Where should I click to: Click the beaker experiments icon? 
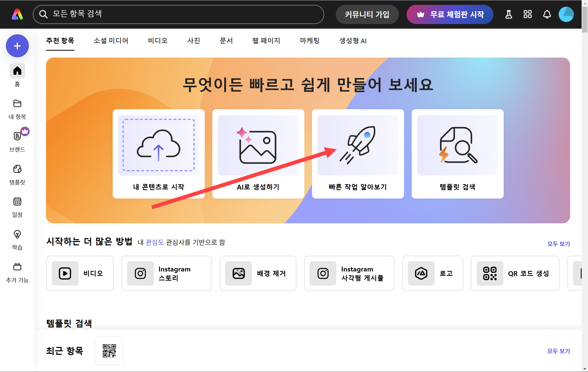[x=509, y=14]
